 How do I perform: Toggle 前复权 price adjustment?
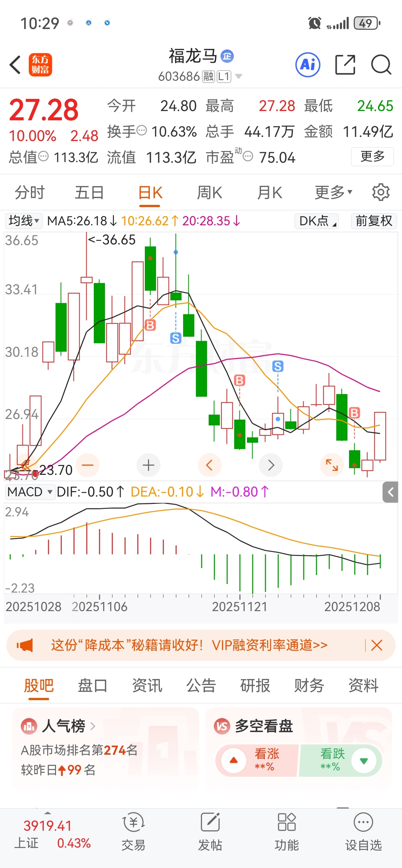point(374,221)
